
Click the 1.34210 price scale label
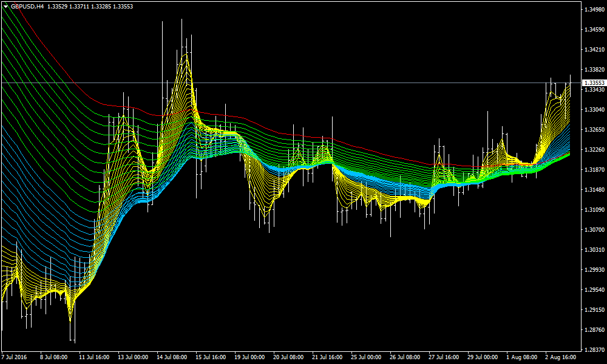pos(593,50)
